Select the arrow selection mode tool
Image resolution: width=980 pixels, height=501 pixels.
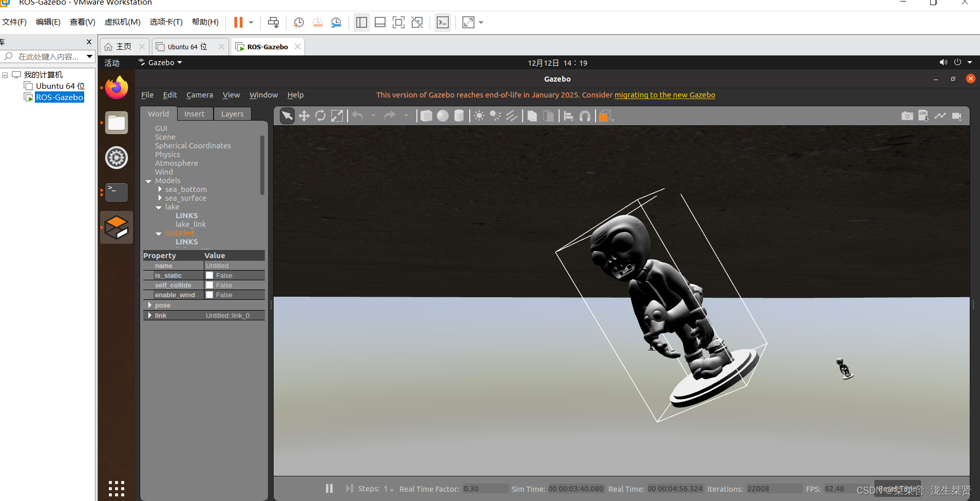(287, 116)
